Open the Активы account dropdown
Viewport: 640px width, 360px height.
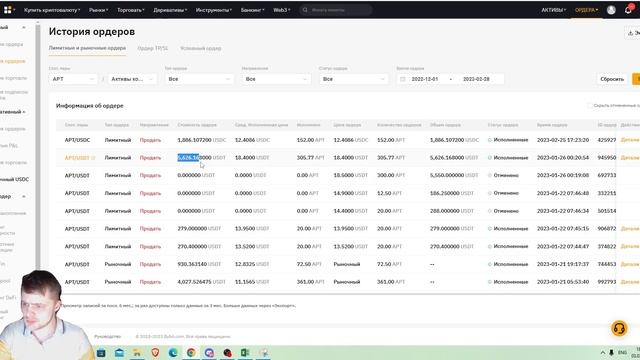[132, 79]
